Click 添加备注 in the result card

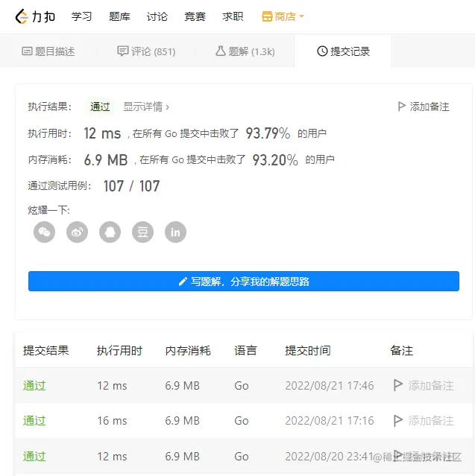point(424,107)
